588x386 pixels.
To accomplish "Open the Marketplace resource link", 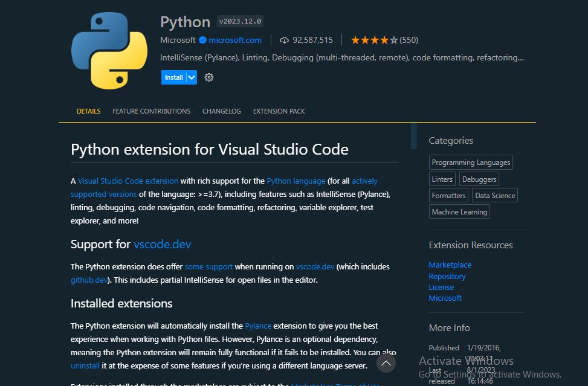I will 450,265.
